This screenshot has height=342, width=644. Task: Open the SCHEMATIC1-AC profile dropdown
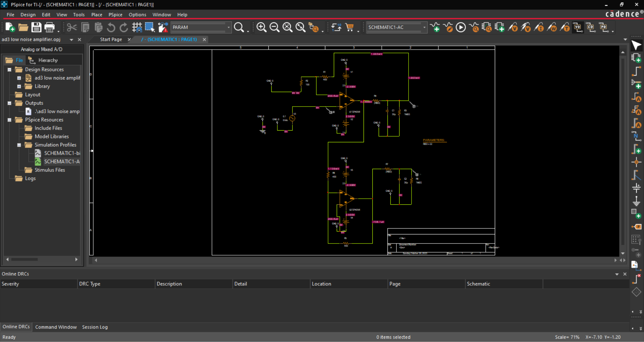tap(424, 27)
